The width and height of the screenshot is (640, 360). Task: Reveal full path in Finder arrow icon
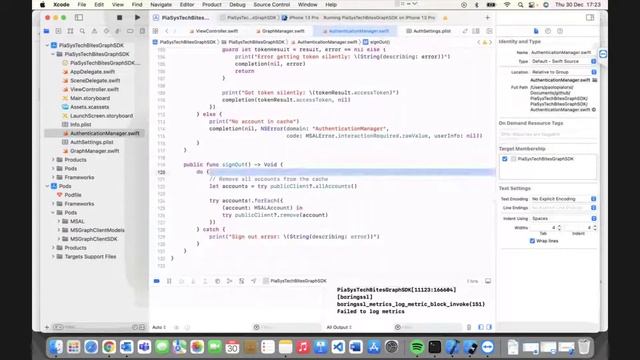click(594, 110)
